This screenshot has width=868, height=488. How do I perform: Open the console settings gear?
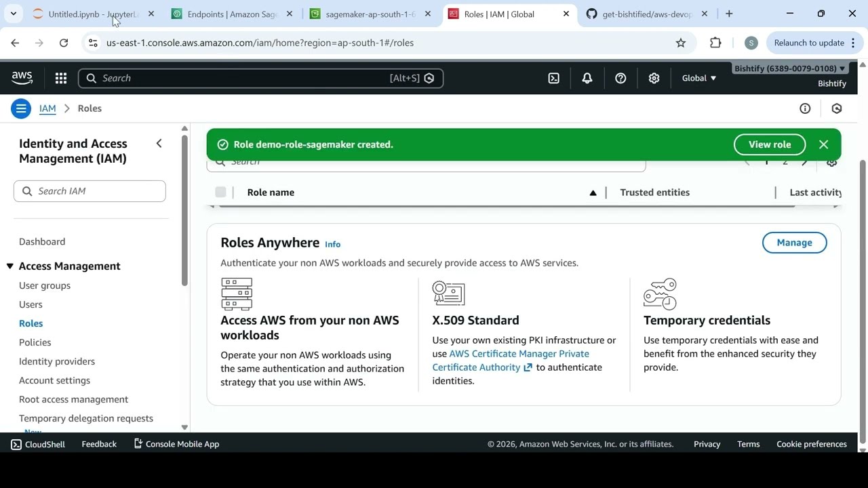tap(654, 78)
